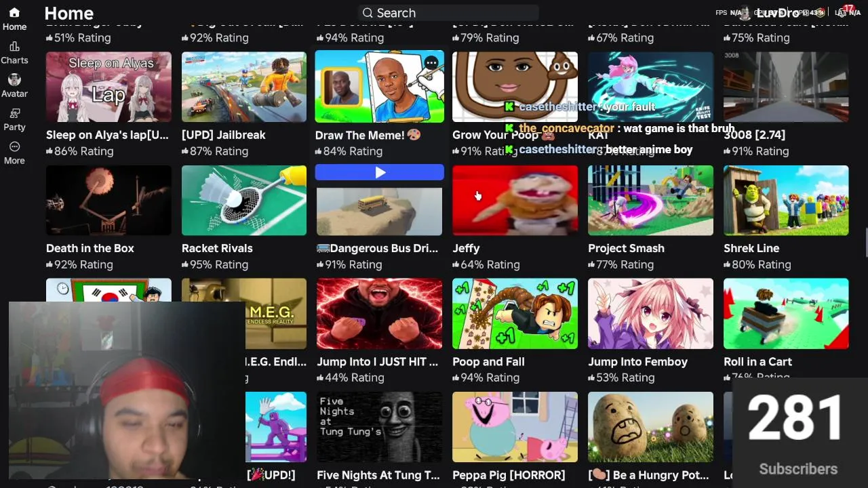Click the thumbs-up icon beside 77% Rating
Screen dimensions: 868x488
pyautogui.click(x=591, y=264)
